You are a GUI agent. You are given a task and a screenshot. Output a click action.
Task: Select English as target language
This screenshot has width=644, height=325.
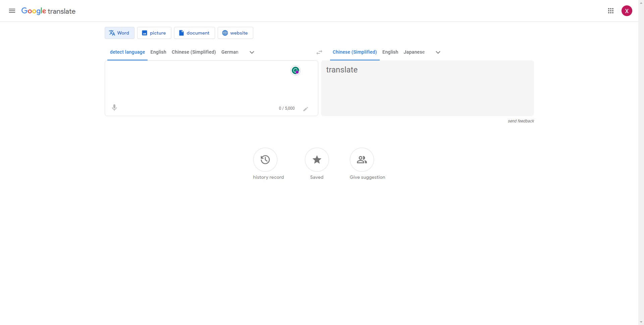click(390, 52)
